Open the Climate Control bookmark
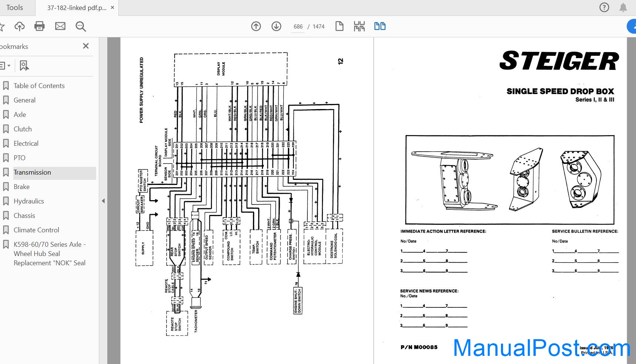This screenshot has height=364, width=636. (x=36, y=230)
